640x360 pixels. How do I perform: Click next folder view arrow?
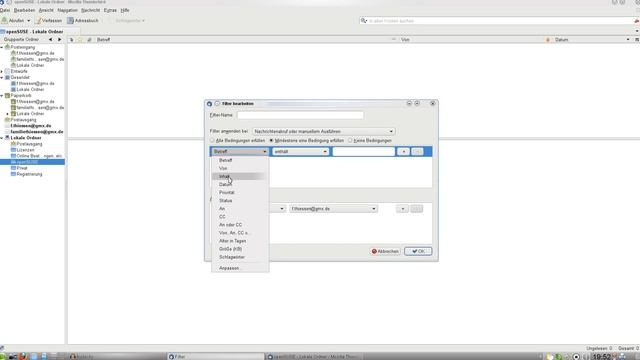point(60,40)
